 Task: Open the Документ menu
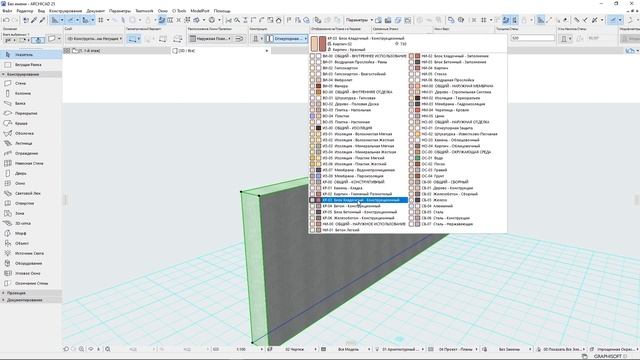pyautogui.click(x=96, y=11)
